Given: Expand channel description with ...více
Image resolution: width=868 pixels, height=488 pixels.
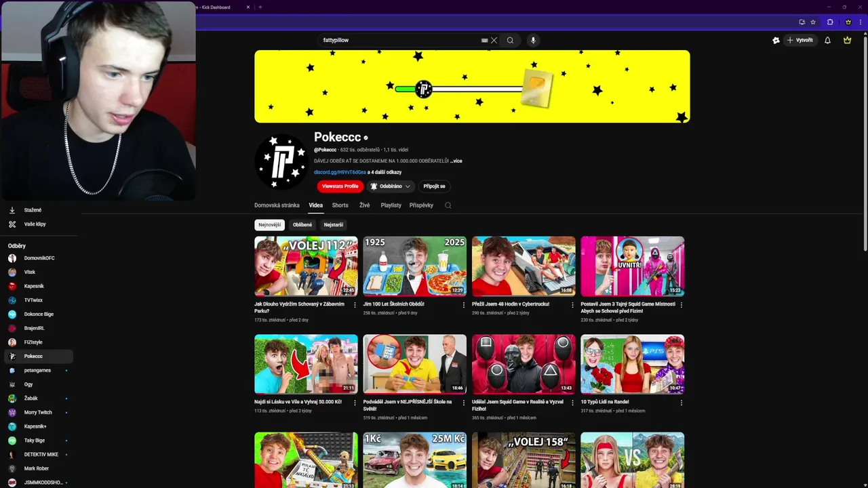Looking at the screenshot, I should (456, 161).
